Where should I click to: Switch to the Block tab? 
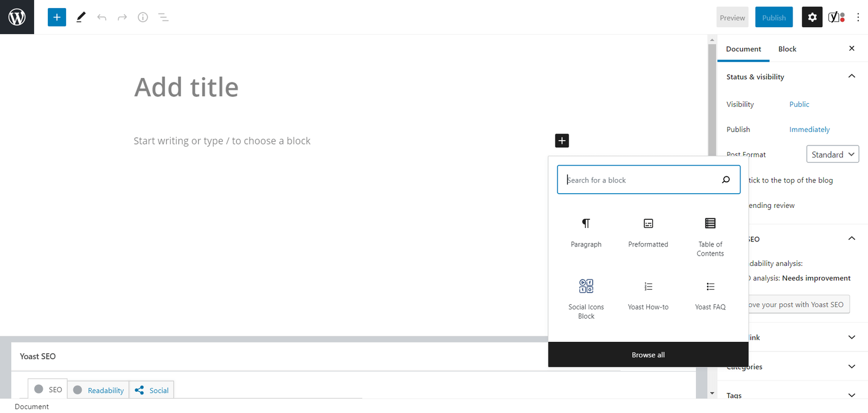[x=787, y=49]
